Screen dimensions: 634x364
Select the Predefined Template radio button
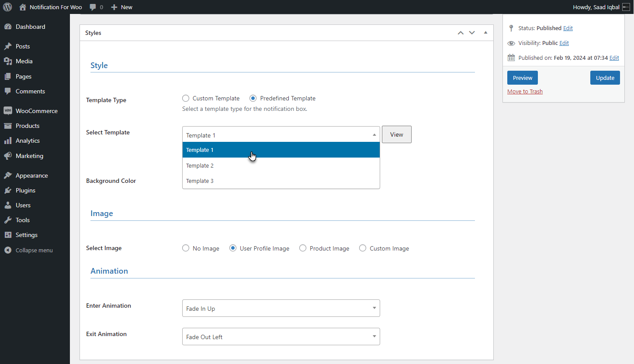pos(253,98)
